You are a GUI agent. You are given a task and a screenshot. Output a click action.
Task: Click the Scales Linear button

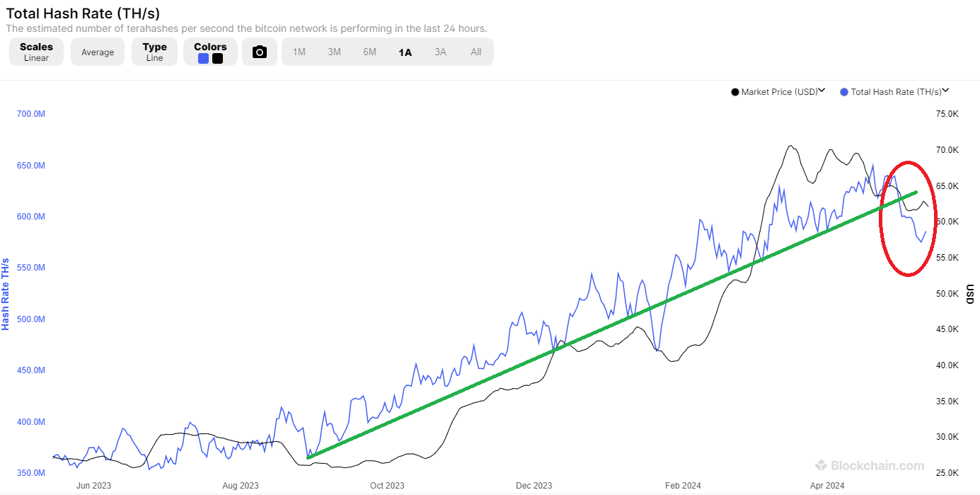[x=36, y=52]
